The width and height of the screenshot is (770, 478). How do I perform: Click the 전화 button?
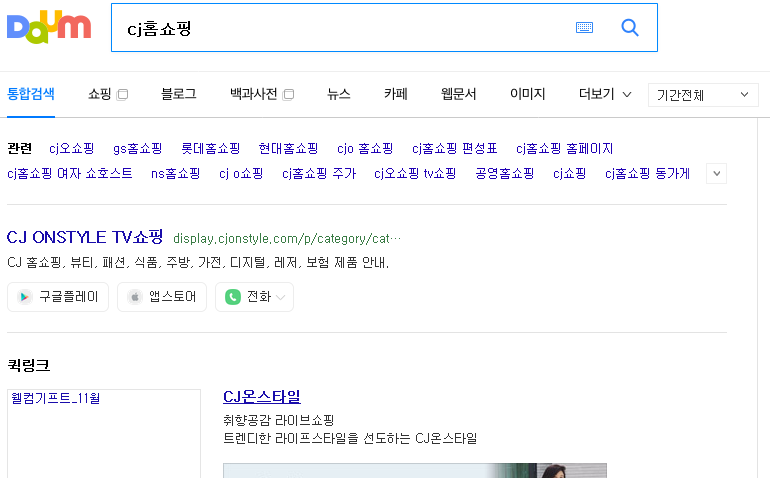254,297
